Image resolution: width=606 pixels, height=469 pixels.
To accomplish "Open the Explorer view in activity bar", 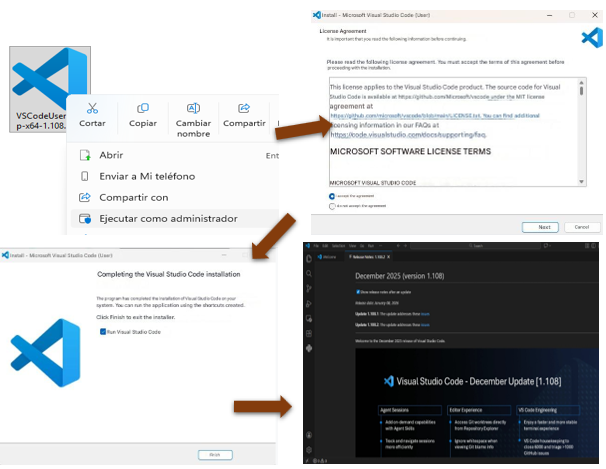I will (309, 259).
